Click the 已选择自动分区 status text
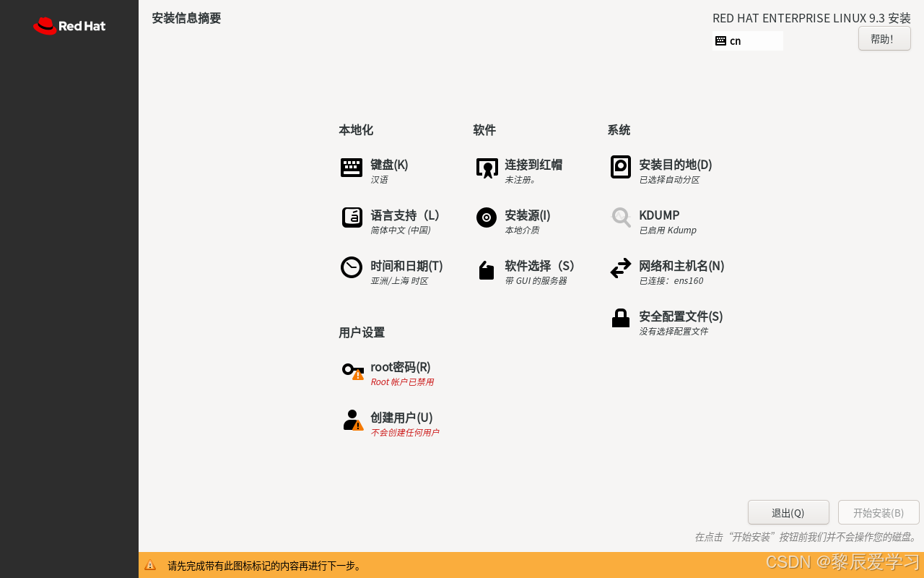This screenshot has height=578, width=924. (x=669, y=180)
